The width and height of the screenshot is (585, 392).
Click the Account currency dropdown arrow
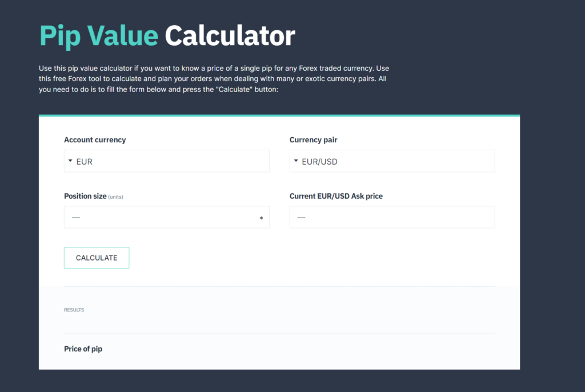pyautogui.click(x=70, y=161)
